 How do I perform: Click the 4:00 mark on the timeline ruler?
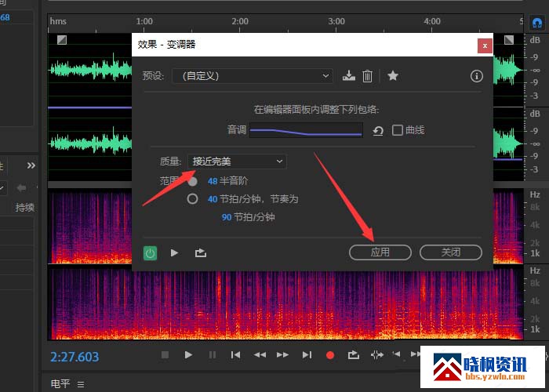click(x=432, y=21)
